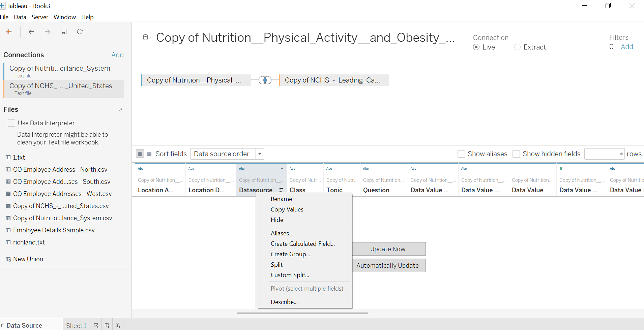Click the inner join icon between tables

[x=265, y=80]
